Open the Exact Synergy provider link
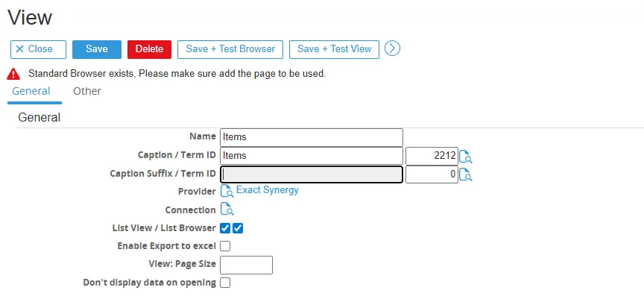 (268, 190)
